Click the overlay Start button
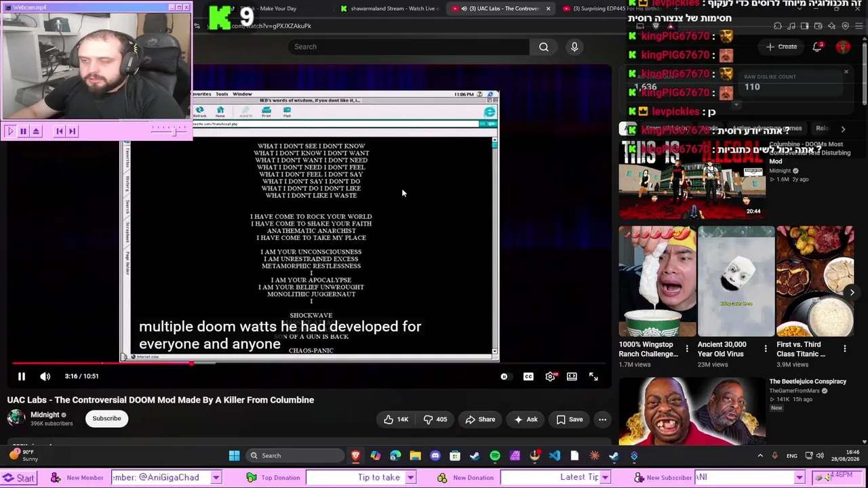 [18, 478]
